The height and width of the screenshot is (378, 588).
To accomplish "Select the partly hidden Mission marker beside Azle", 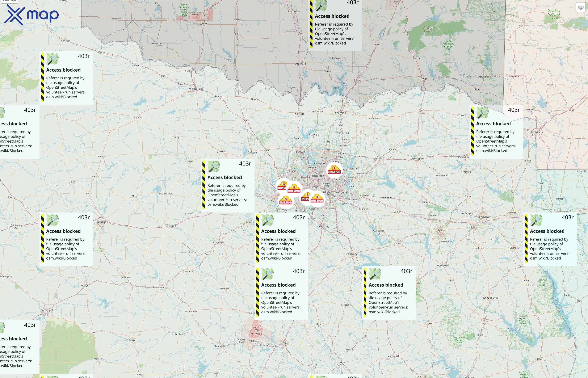I will click(x=282, y=186).
